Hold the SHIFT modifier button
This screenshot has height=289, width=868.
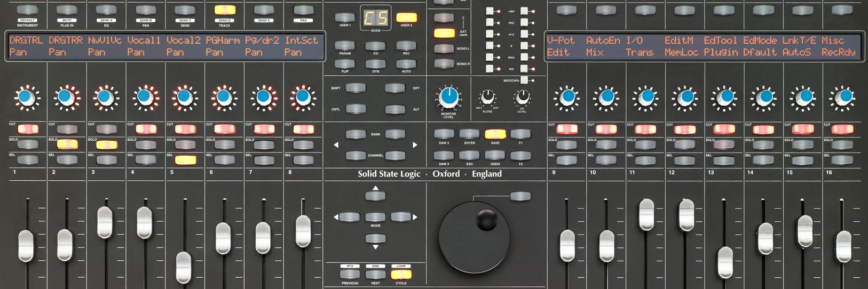click(356, 88)
